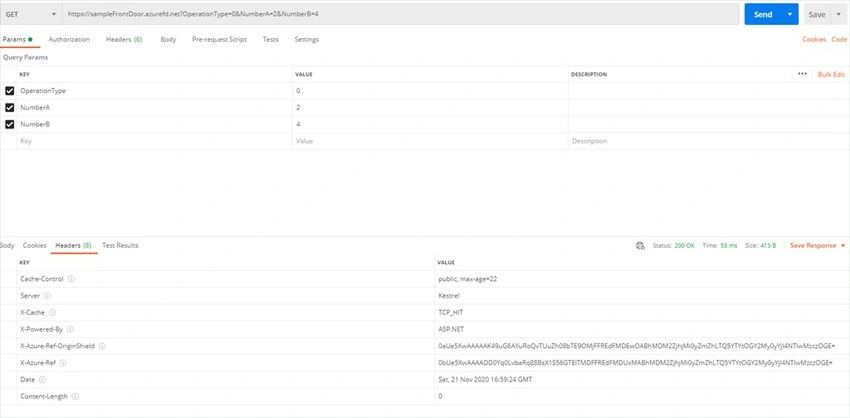Select the Kestrel server value
This screenshot has height=418, width=850.
448,296
